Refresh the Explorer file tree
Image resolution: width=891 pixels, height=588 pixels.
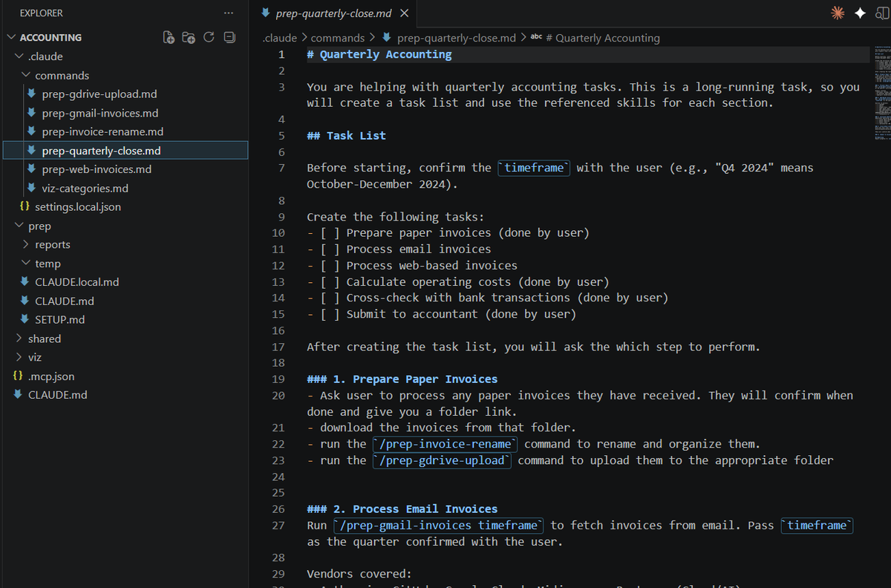click(x=209, y=37)
